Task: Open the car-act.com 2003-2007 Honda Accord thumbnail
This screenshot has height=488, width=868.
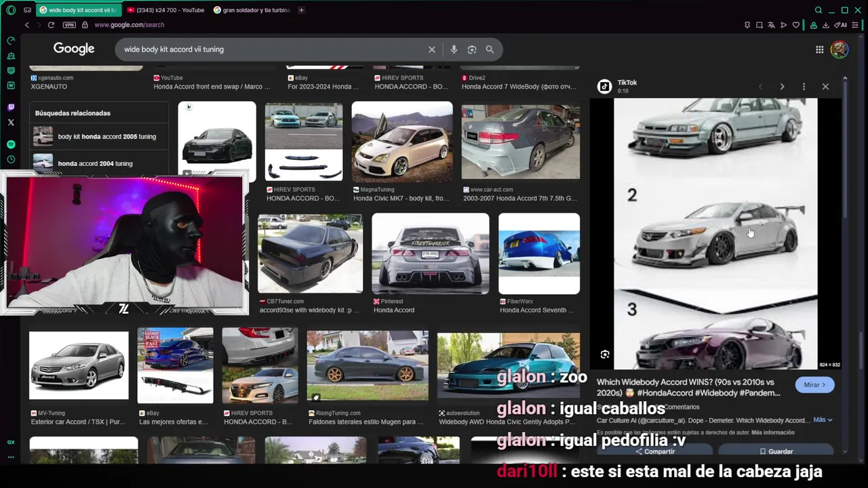Action: click(521, 142)
